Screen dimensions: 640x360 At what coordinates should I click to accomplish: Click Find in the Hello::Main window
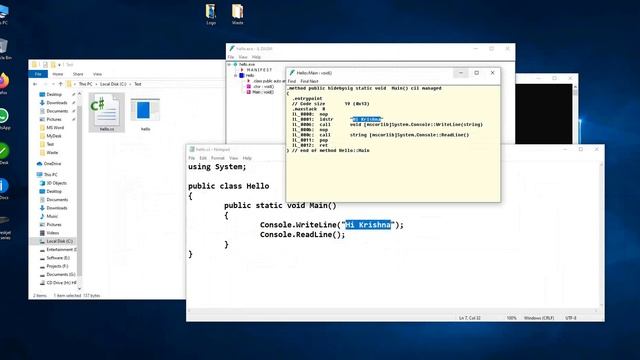pos(291,82)
